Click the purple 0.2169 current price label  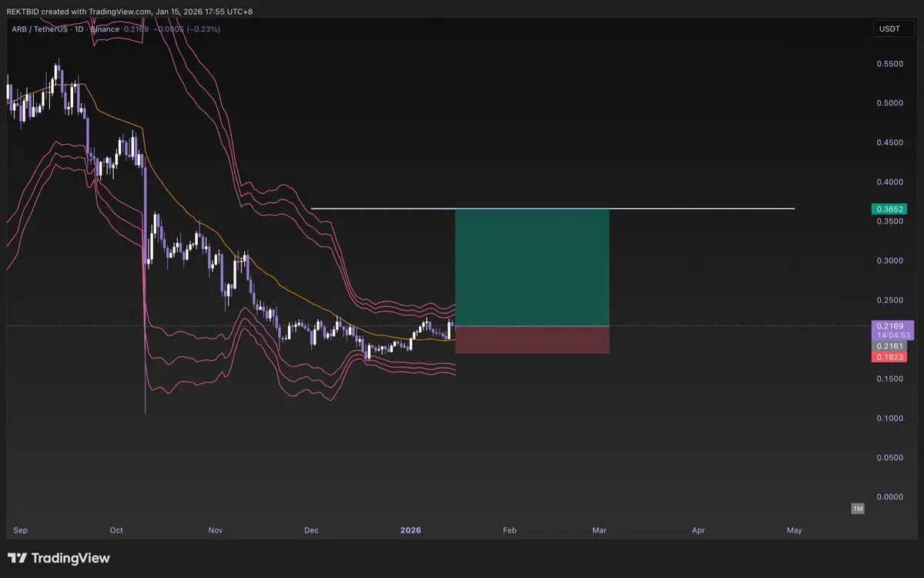[x=892, y=326]
